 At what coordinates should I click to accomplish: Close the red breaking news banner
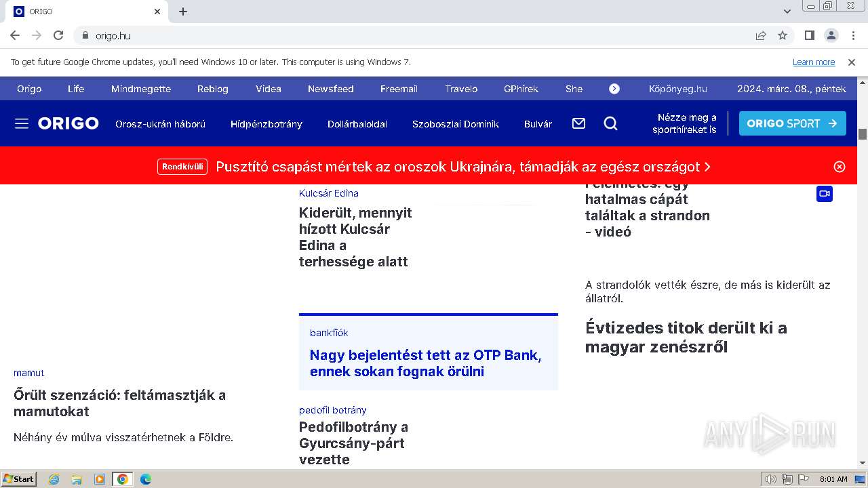840,167
